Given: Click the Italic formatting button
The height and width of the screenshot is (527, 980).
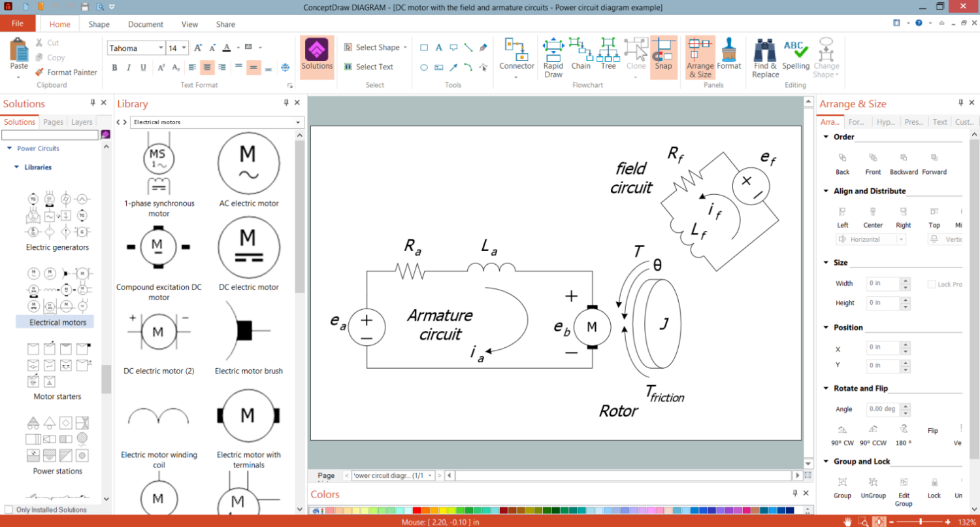Looking at the screenshot, I should [128, 67].
